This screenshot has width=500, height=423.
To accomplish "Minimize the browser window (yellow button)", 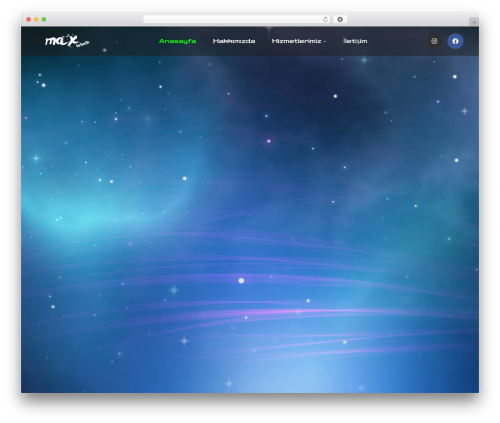I will click(36, 19).
